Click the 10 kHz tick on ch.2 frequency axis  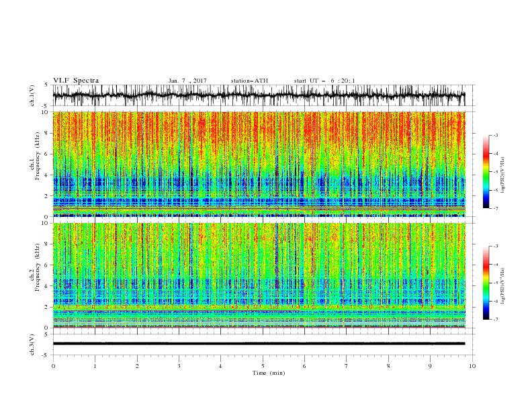tap(46, 223)
